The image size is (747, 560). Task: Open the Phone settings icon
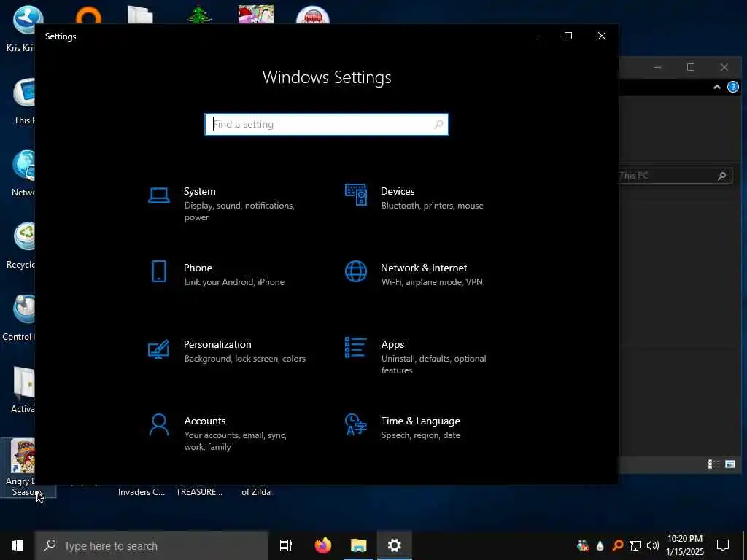158,271
